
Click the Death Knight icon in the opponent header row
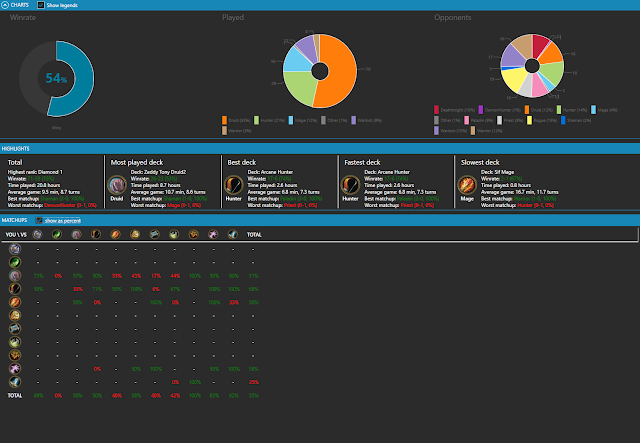point(38,234)
